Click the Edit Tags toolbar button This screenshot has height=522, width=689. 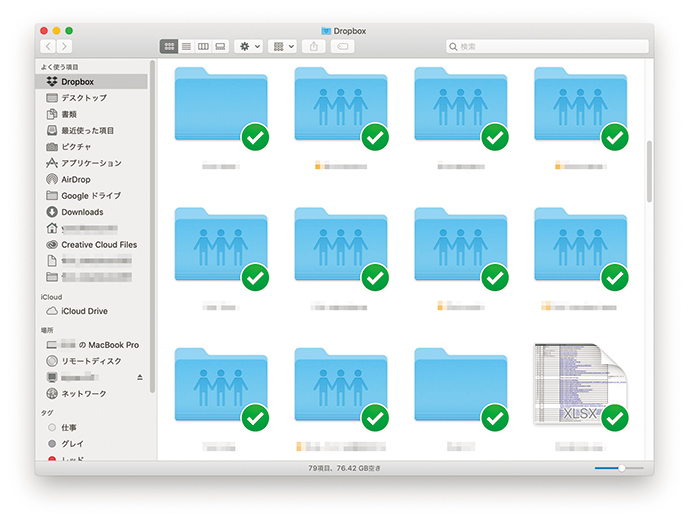[342, 46]
